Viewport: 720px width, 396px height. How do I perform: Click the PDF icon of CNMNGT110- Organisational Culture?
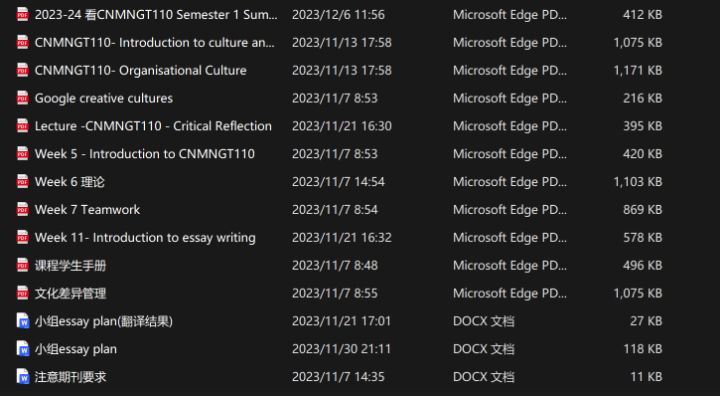click(22, 70)
